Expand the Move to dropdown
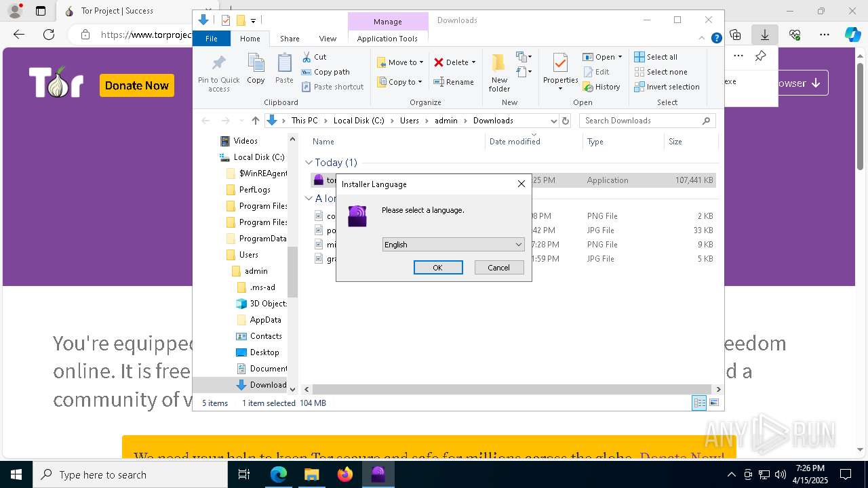 tap(422, 62)
